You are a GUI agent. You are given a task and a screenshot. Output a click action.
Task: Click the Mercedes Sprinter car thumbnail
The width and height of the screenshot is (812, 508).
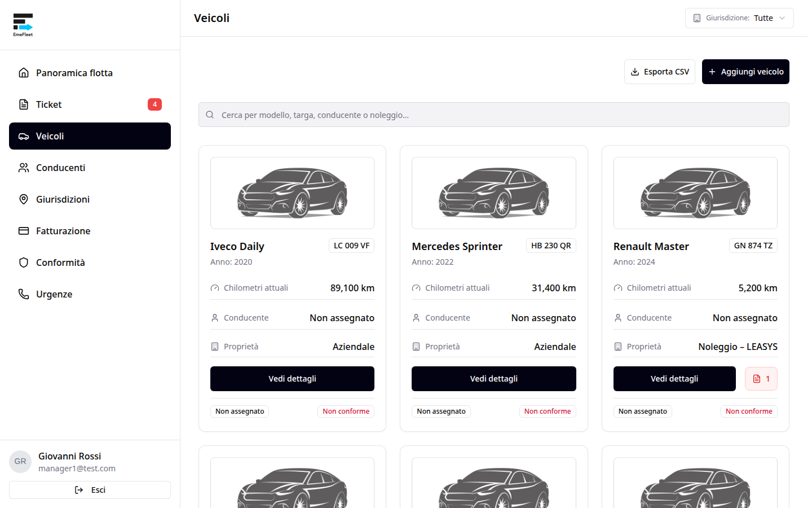[x=494, y=193]
